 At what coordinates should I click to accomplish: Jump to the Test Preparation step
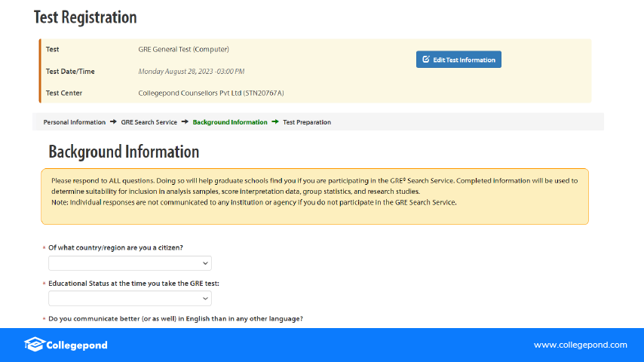click(x=306, y=122)
